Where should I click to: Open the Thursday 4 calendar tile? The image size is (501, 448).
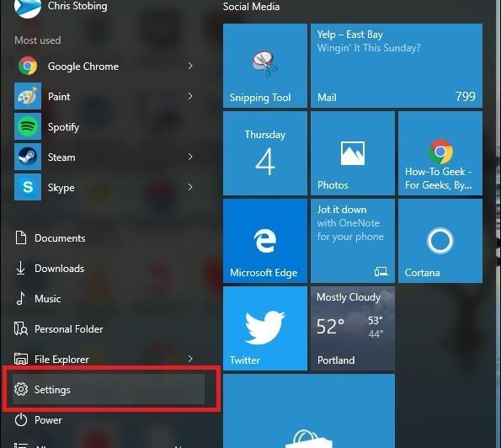click(x=265, y=153)
